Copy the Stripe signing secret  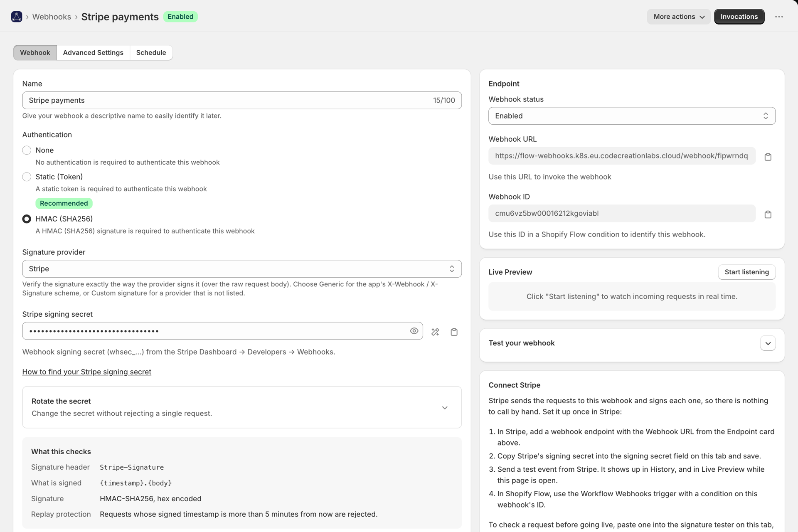point(454,332)
